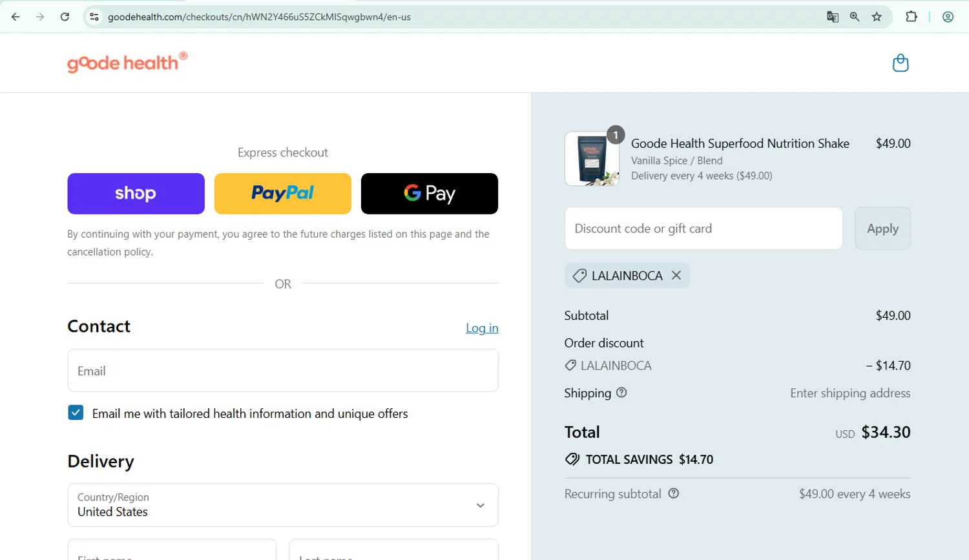View site information icon in address bar
This screenshot has width=969, height=560.
click(x=94, y=17)
